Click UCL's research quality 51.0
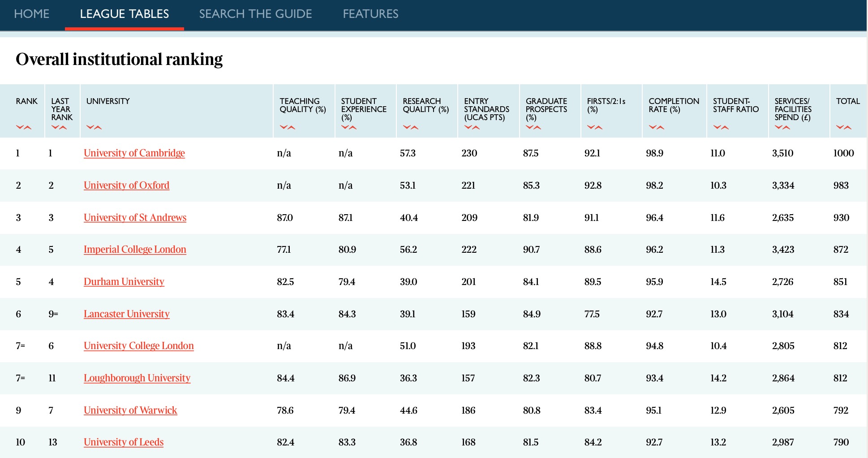Screen dimensions: 868x458 [408, 346]
